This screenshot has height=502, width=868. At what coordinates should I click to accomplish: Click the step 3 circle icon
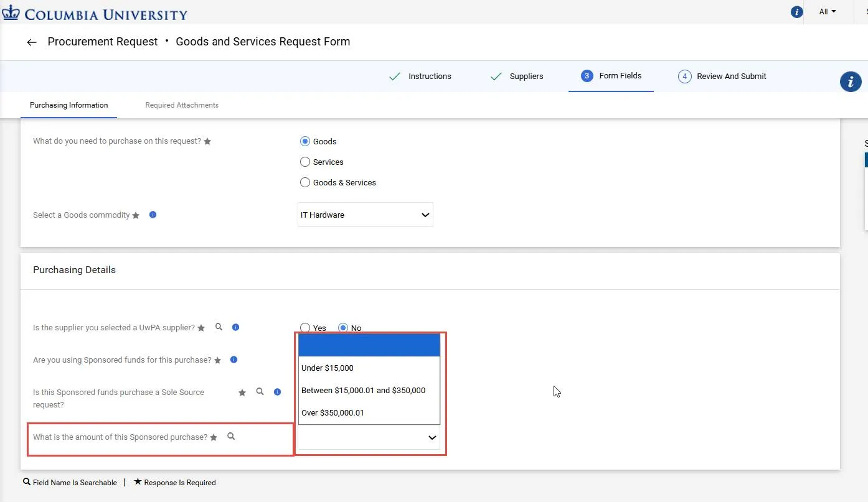pos(587,76)
